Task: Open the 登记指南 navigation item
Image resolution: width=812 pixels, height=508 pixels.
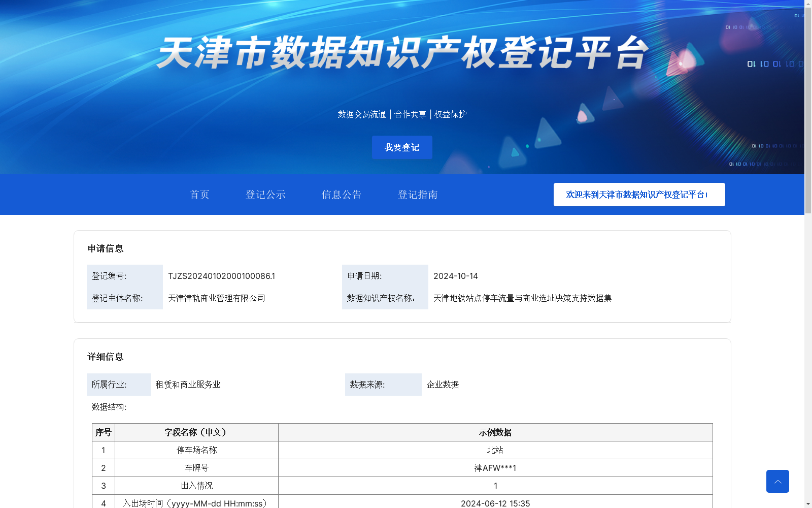Action: (418, 195)
